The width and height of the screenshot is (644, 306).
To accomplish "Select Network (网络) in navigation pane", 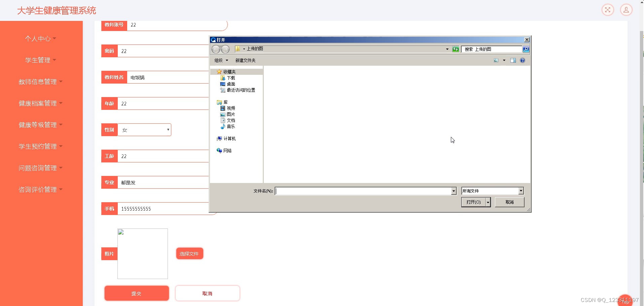I will 224,151.
